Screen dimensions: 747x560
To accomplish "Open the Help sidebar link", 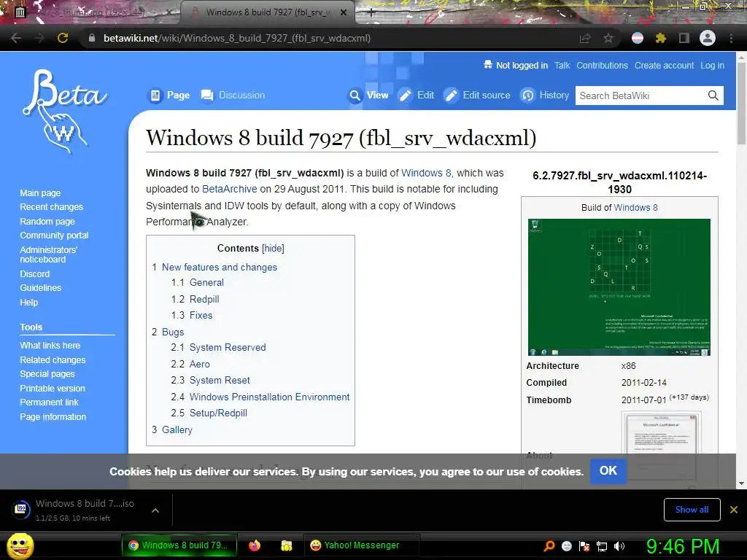I will click(x=28, y=303).
